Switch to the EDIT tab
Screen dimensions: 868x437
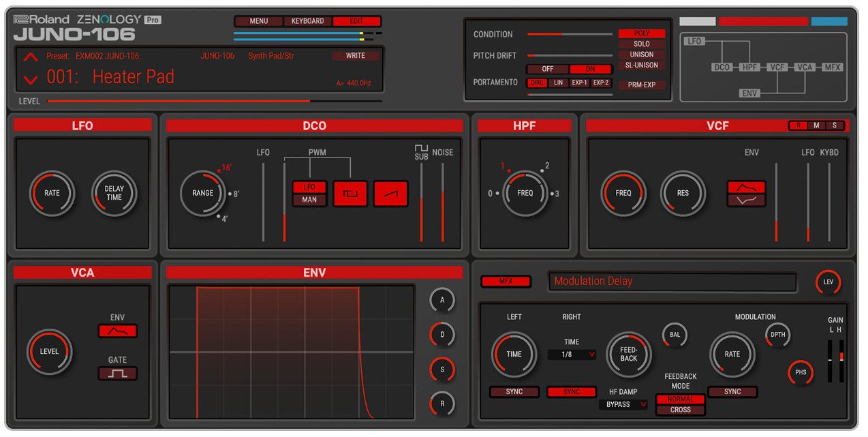click(x=356, y=21)
